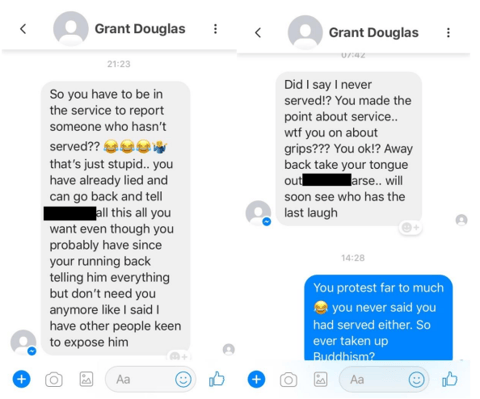Viewport: 480px width, 399px height.
Task: Open photo gallery in left chat toolbar
Action: pyautogui.click(x=86, y=379)
